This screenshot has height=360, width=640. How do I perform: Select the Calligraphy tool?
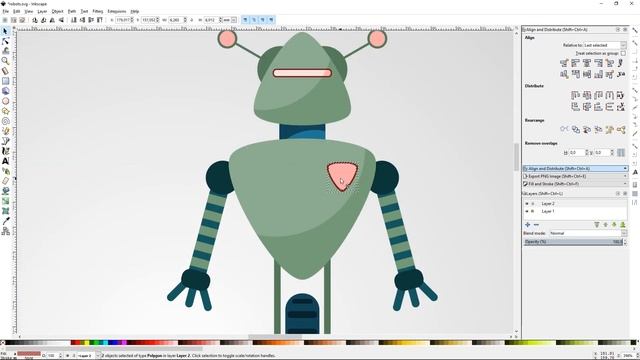[5, 151]
